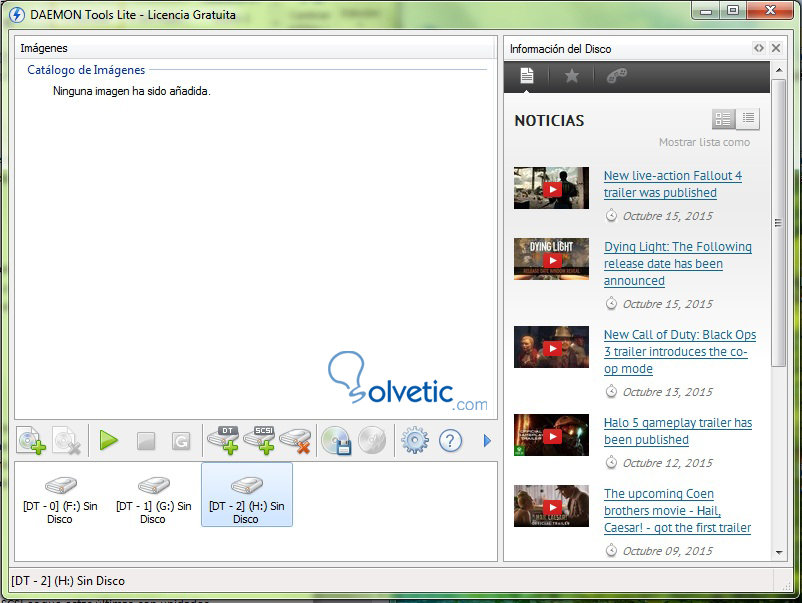Play the Fallout 4 video thumbnail

tap(551, 188)
